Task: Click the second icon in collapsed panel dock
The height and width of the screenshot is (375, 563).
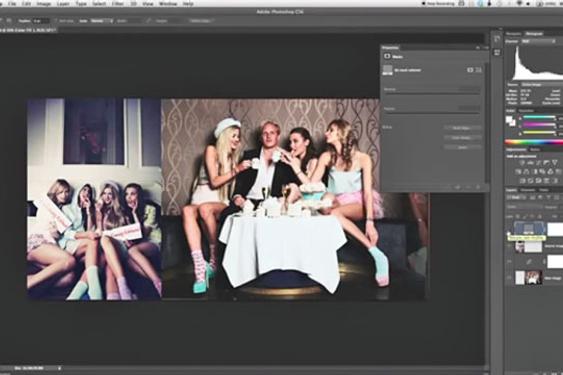Action: (497, 52)
